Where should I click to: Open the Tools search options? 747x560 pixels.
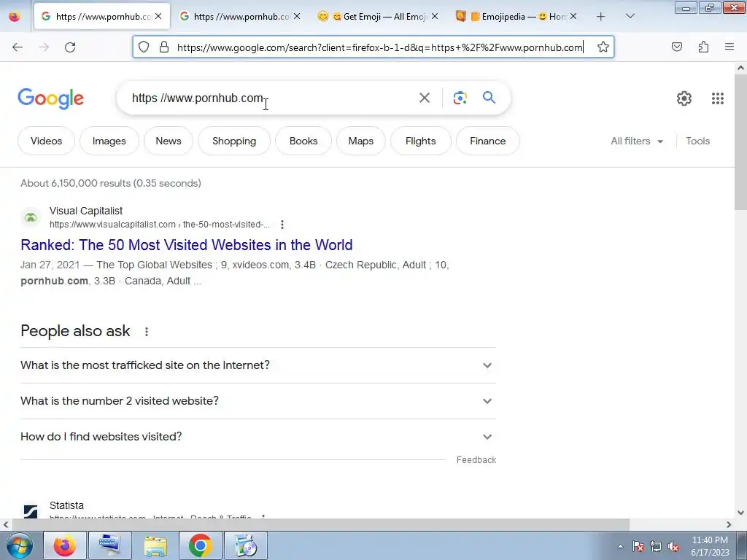(x=697, y=141)
